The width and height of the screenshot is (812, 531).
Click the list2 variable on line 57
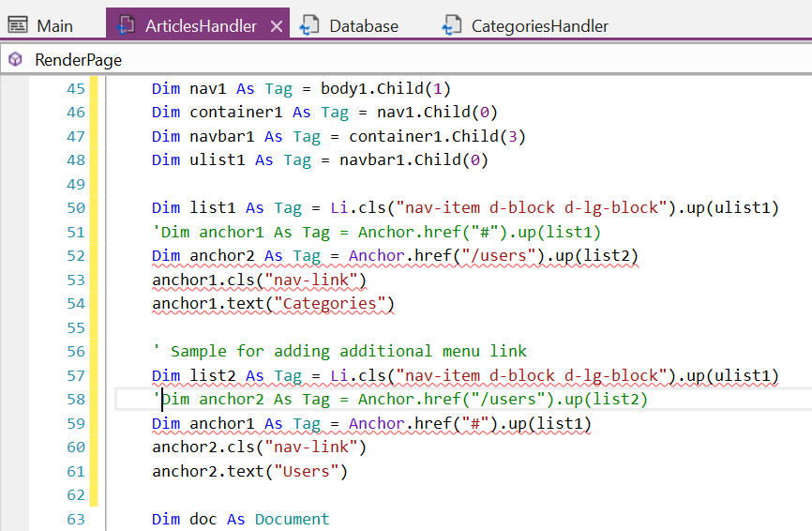click(x=212, y=375)
